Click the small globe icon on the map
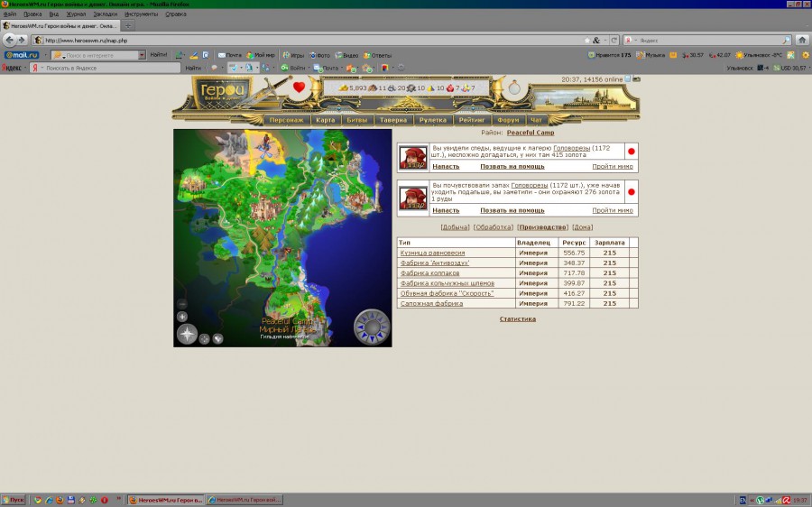812x507 pixels. click(217, 338)
